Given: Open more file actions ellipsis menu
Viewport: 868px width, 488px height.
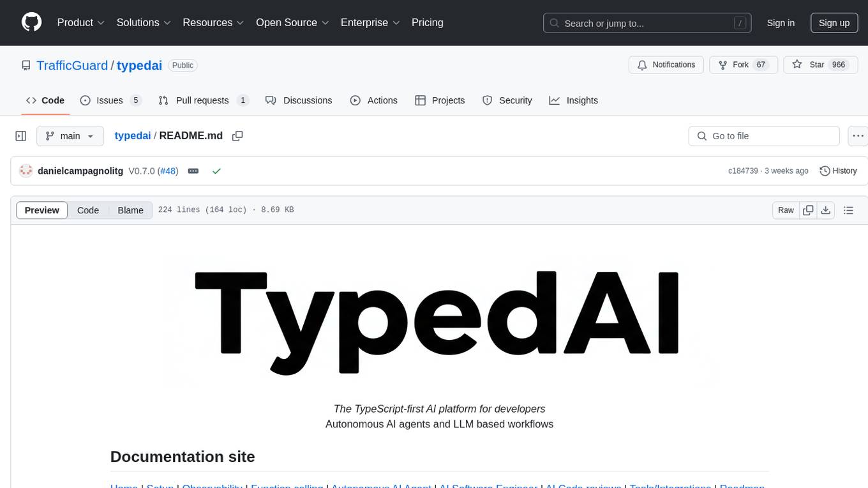Looking at the screenshot, I should pyautogui.click(x=858, y=136).
